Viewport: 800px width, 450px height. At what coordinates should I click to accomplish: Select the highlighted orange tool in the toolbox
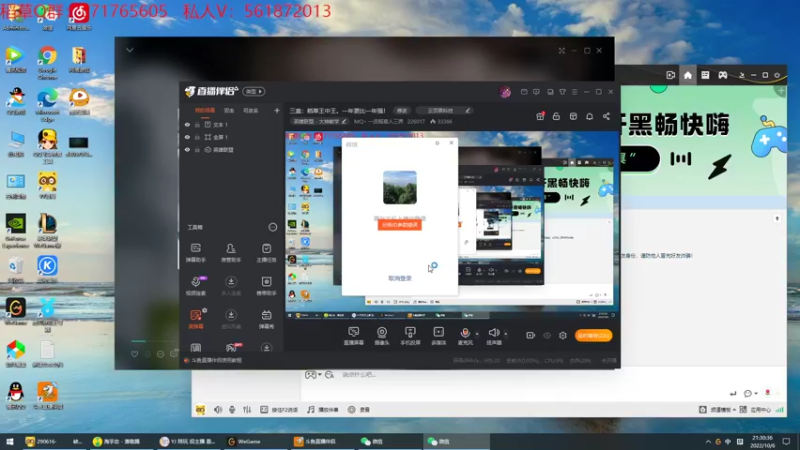click(x=195, y=319)
